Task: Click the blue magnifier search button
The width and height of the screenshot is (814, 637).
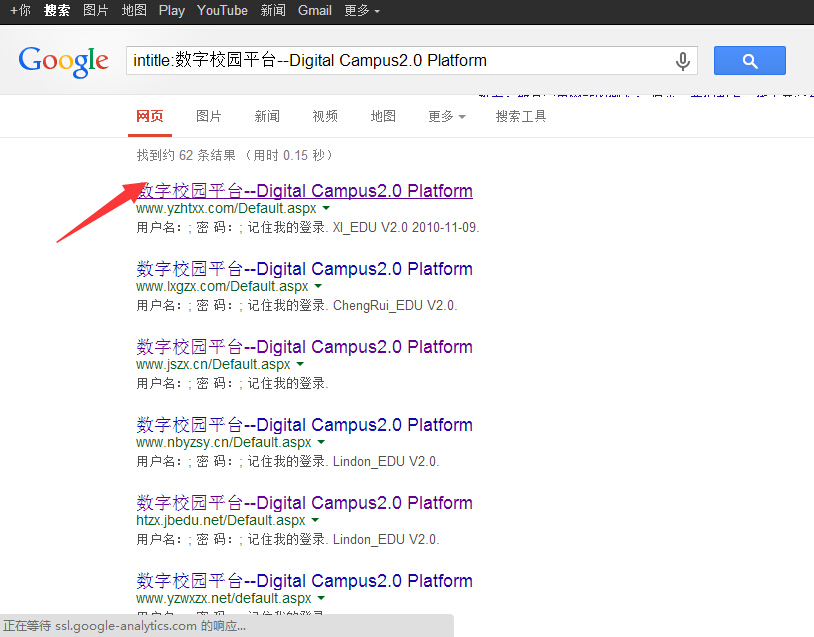Action: (749, 61)
